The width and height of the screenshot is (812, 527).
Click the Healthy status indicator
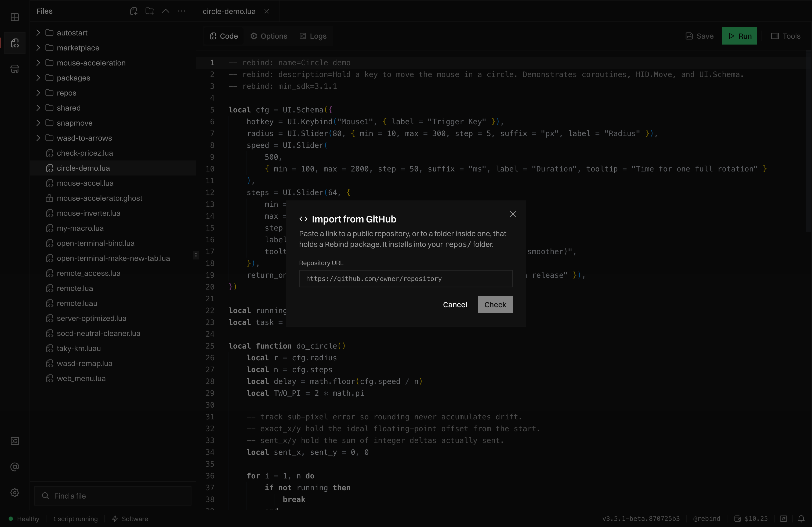24,518
